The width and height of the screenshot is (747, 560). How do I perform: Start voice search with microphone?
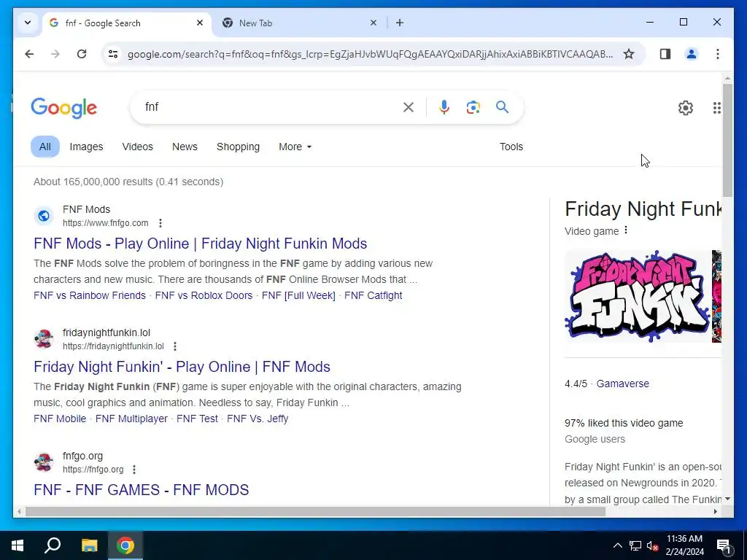pyautogui.click(x=444, y=107)
